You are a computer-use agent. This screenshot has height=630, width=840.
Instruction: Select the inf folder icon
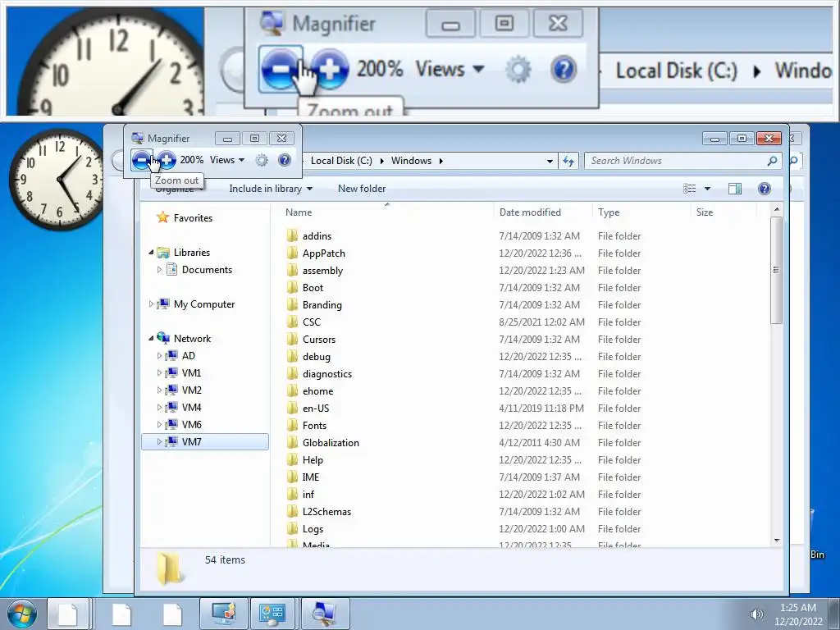pos(292,494)
